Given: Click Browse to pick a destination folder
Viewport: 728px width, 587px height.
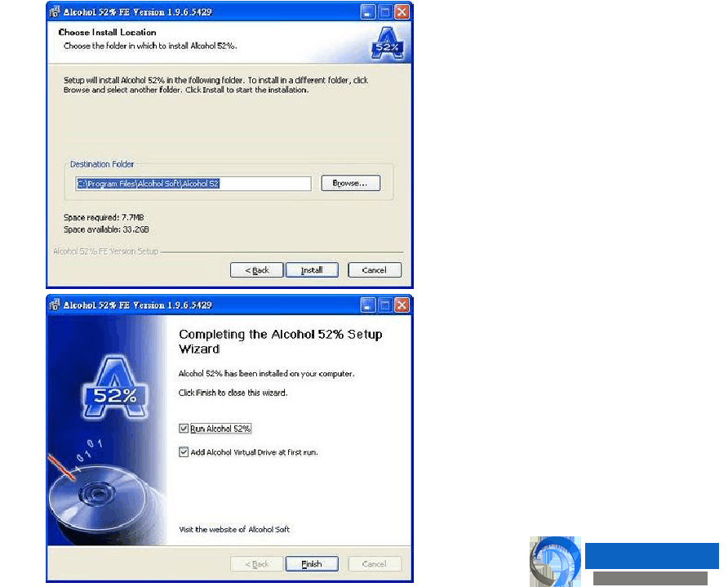Looking at the screenshot, I should point(351,183).
